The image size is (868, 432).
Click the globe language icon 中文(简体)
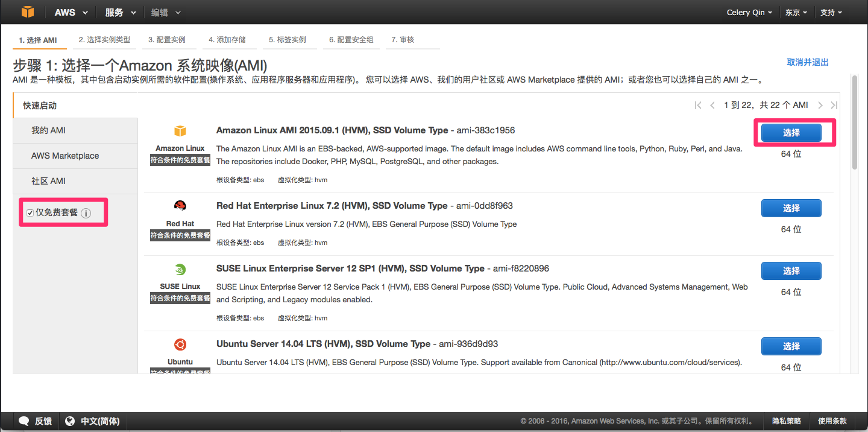[70, 421]
